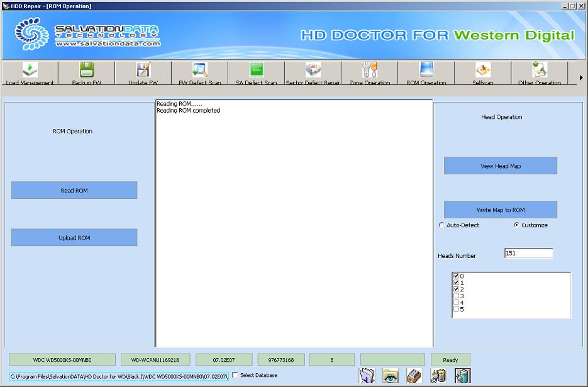Launch the FW Defect Scan tool

[200, 73]
